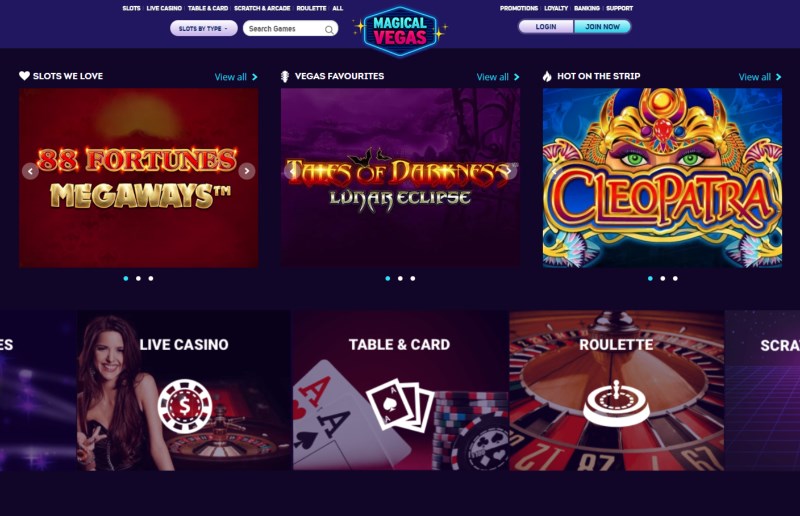Image resolution: width=800 pixels, height=516 pixels.
Task: Click the playing cards icon on Table & Card
Action: 401,405
